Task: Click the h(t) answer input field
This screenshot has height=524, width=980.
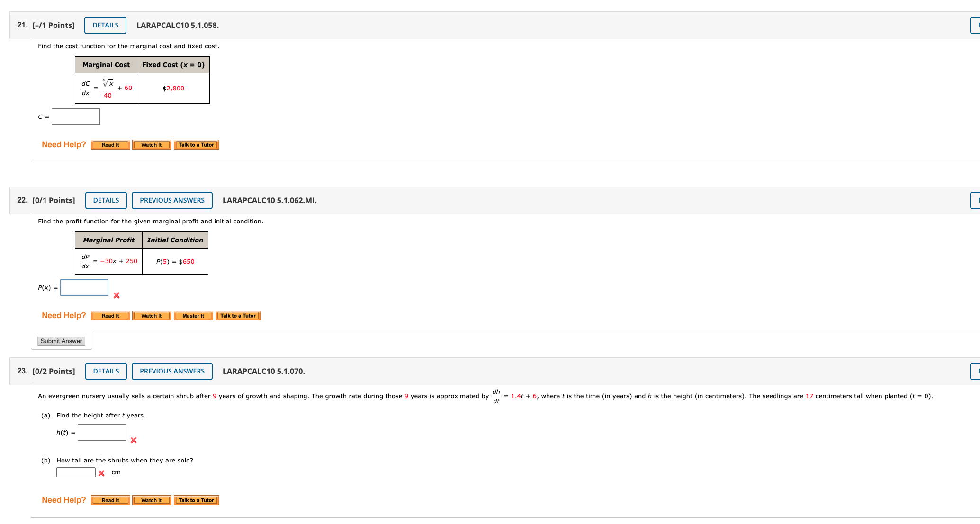Action: point(102,433)
